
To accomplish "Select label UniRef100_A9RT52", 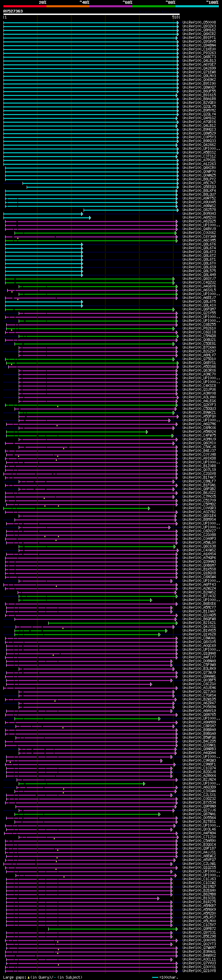I will pos(199,198).
